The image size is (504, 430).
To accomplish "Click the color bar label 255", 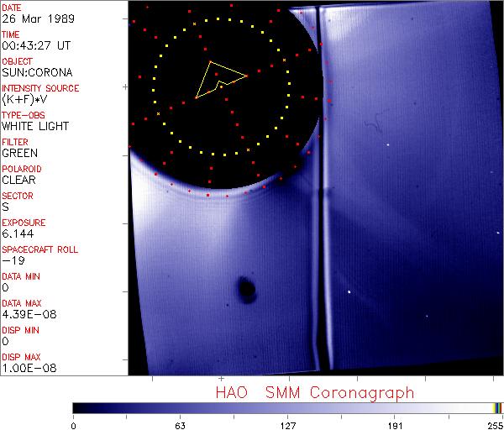I will (x=496, y=426).
